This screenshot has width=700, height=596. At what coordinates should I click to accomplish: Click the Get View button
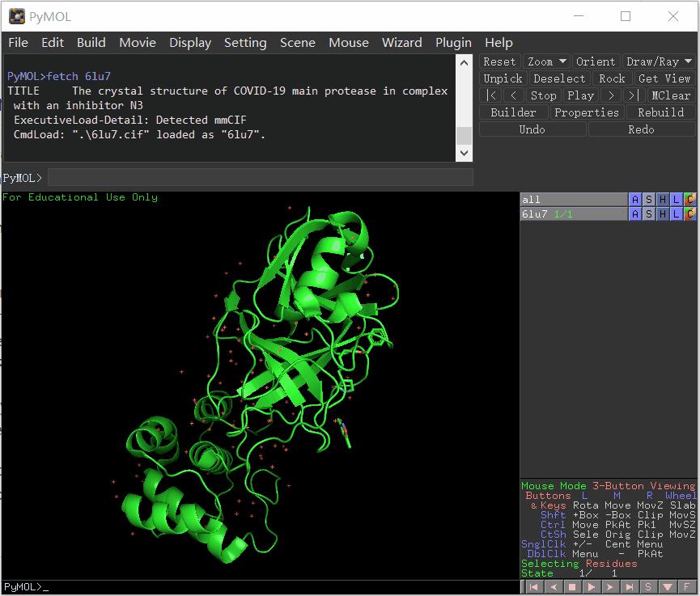tap(663, 78)
